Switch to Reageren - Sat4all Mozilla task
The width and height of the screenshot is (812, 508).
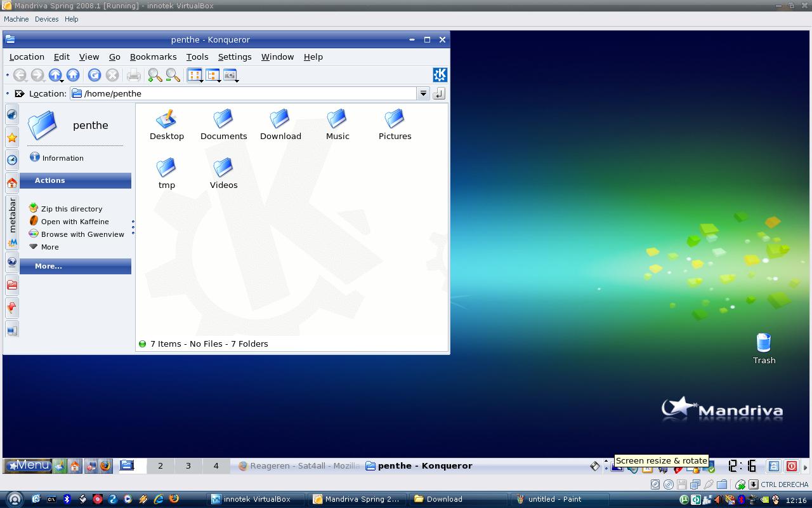[299, 465]
